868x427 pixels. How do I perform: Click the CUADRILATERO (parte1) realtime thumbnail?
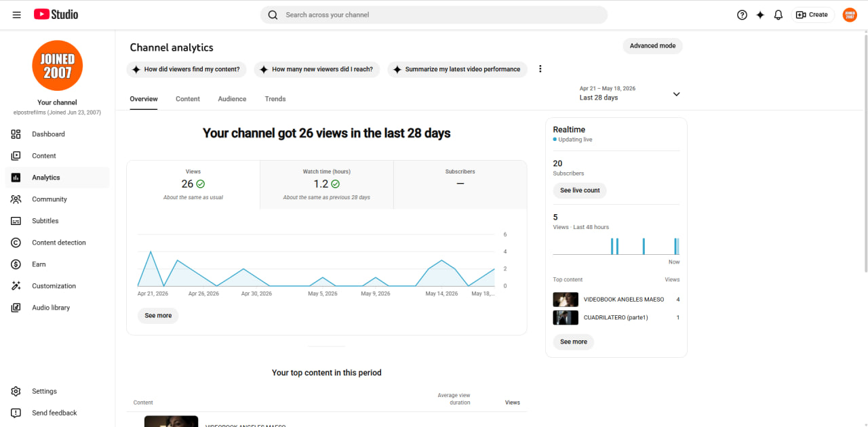pos(566,317)
